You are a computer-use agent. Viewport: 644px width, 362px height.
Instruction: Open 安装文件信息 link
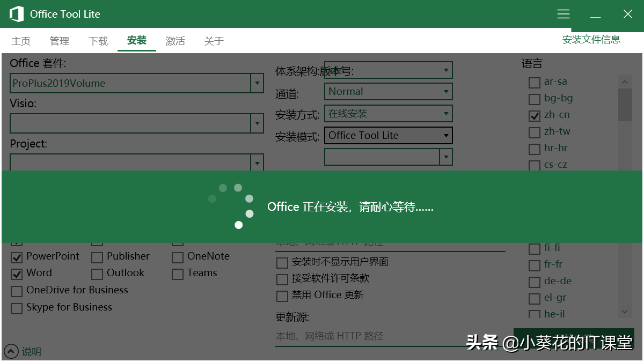pos(591,39)
